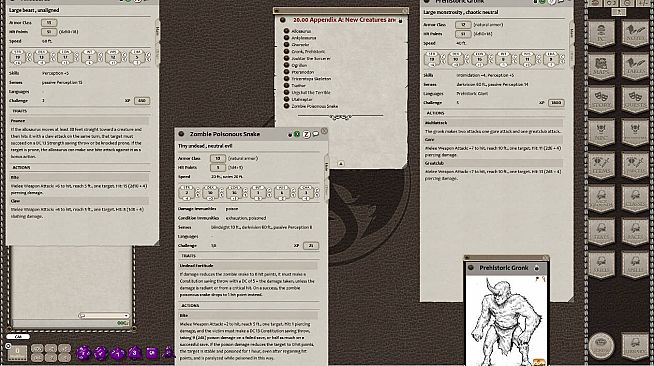654x366 pixels.
Task: Open the Zombie Poisonous Snake list link
Action: tap(314, 106)
